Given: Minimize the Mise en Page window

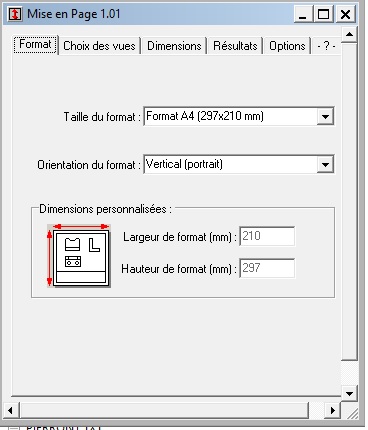Looking at the screenshot, I should click(x=303, y=14).
